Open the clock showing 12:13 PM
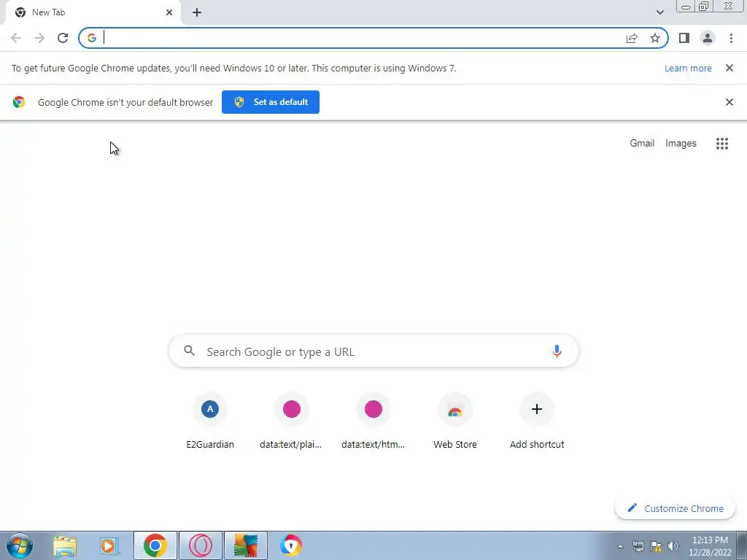Image resolution: width=747 pixels, height=560 pixels. pyautogui.click(x=710, y=546)
